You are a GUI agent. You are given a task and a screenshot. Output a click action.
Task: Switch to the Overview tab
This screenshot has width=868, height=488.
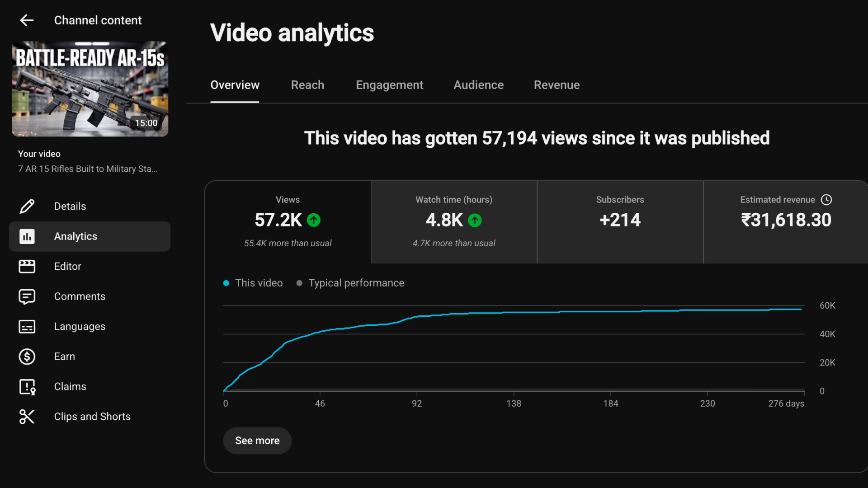click(x=235, y=85)
